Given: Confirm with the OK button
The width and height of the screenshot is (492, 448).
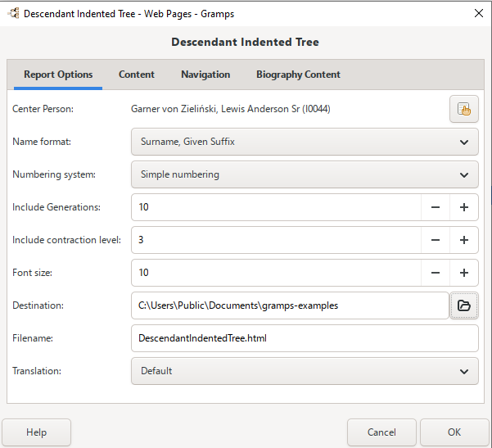Looking at the screenshot, I should 454,432.
